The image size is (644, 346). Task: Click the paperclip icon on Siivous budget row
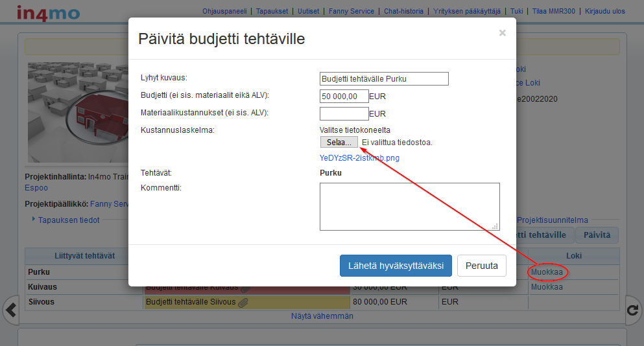pos(243,302)
